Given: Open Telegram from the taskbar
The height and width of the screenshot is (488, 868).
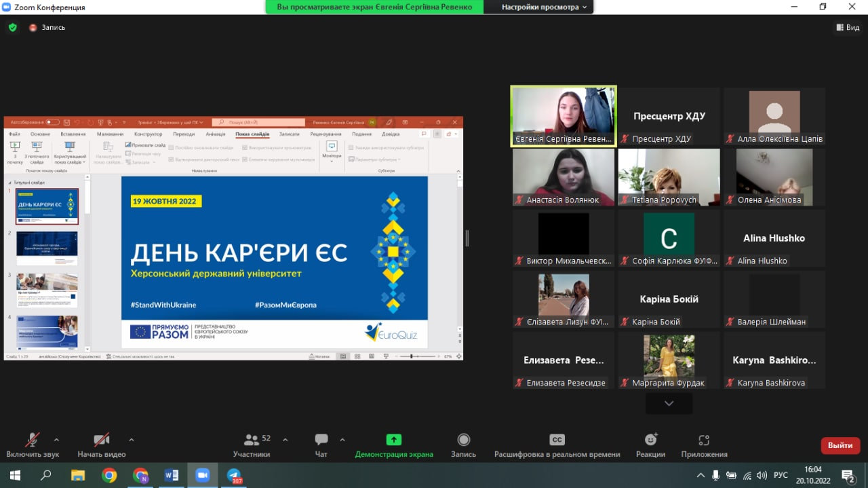Looking at the screenshot, I should coord(235,475).
